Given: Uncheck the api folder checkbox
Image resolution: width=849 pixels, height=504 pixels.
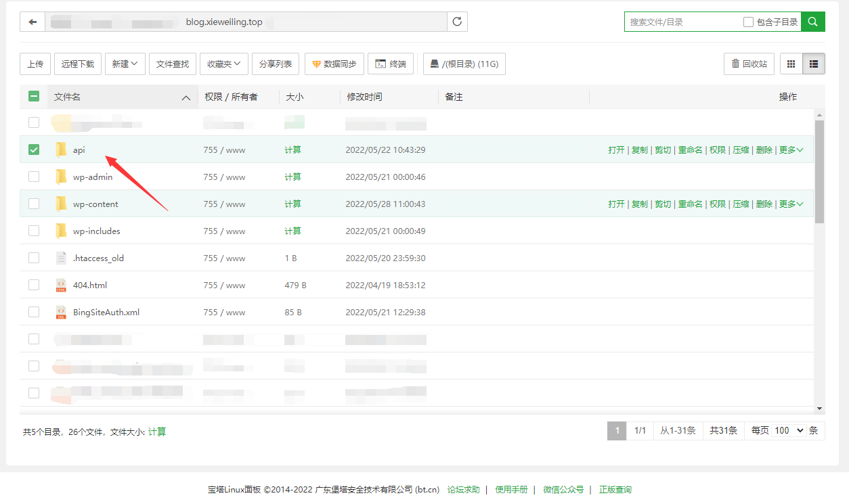Looking at the screenshot, I should coord(34,150).
